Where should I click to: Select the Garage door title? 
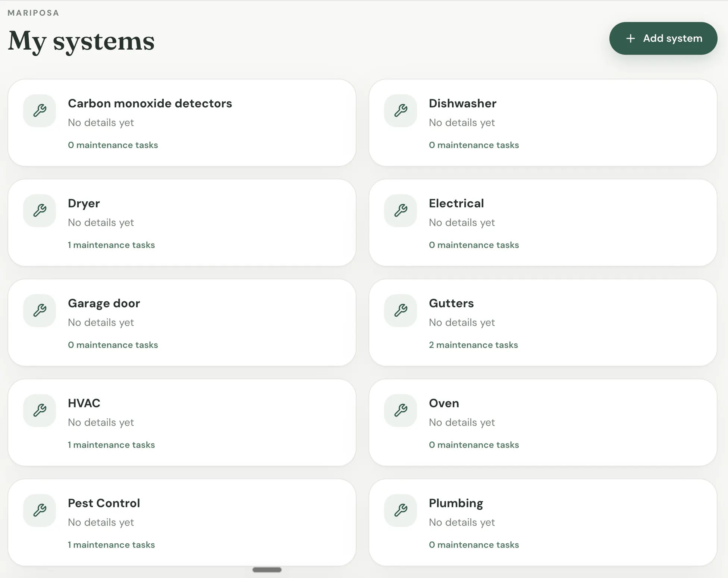click(x=104, y=304)
